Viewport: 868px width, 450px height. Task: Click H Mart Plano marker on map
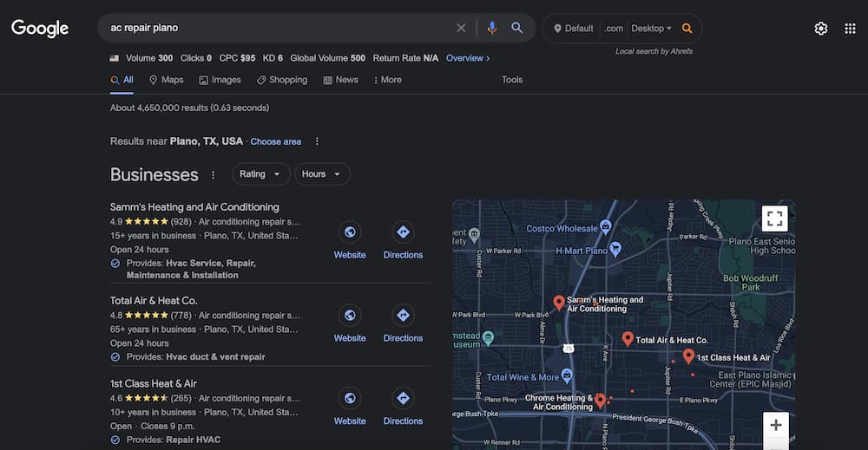pyautogui.click(x=615, y=249)
